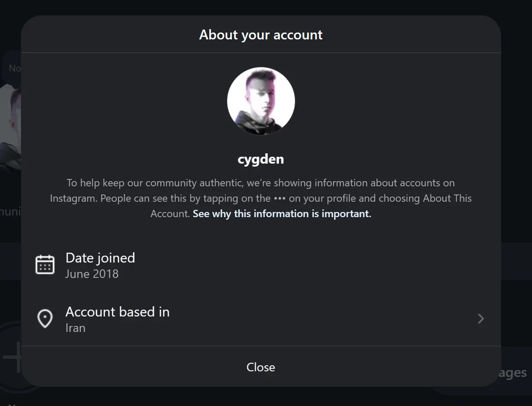The image size is (532, 406).
Task: Click the "June 2018" join date
Action: (x=92, y=274)
